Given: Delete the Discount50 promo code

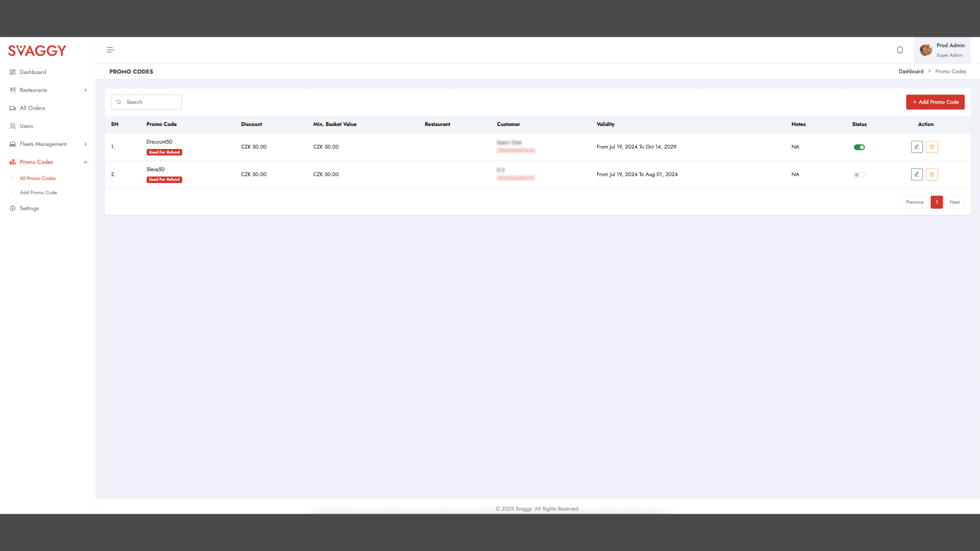Looking at the screenshot, I should (x=932, y=147).
